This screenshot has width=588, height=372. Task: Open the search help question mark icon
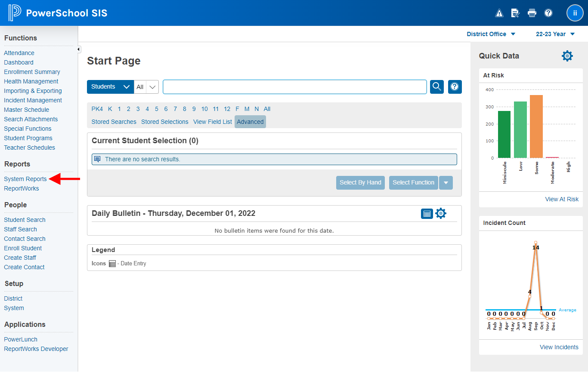coord(455,86)
